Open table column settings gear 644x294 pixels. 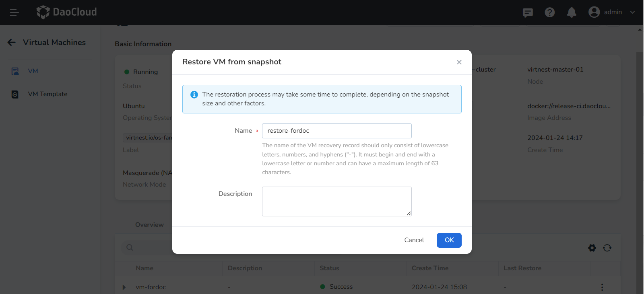tap(592, 248)
